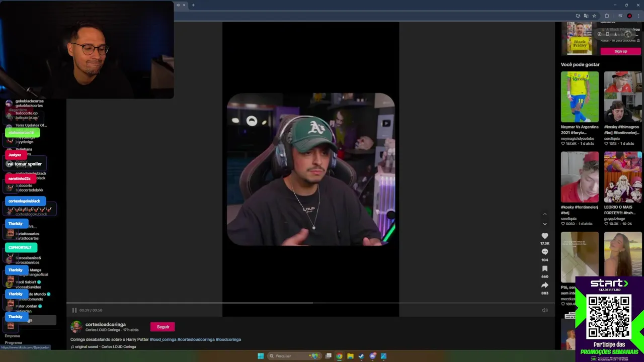644x362 pixels.
Task: Open Task View on the taskbar
Action: click(328, 356)
